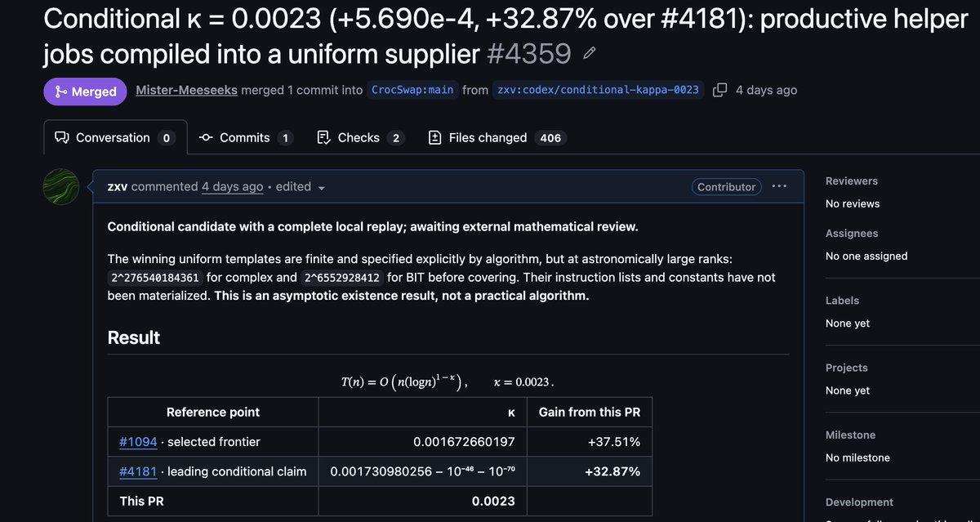Click the 2^6552928412 code snippet
This screenshot has height=522, width=980.
tap(342, 277)
